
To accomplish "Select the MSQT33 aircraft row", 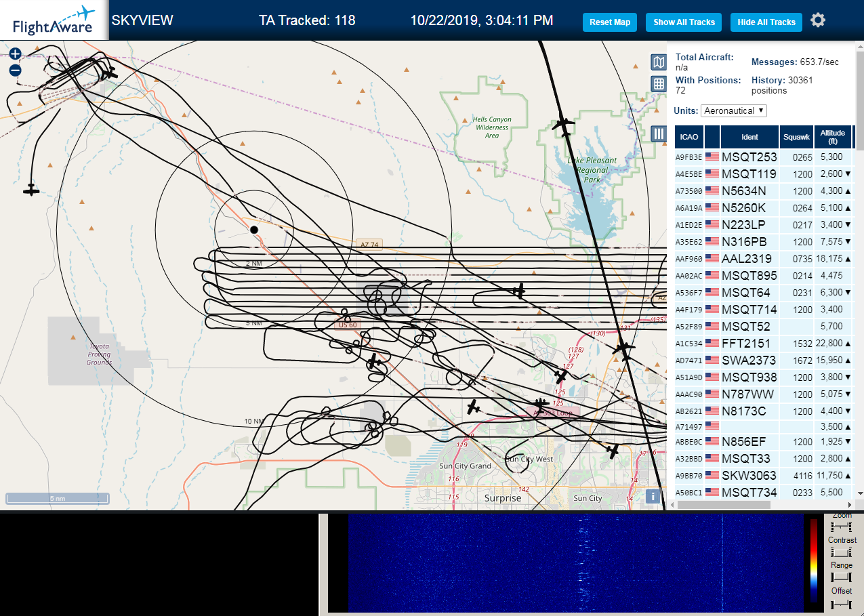I will click(764, 458).
